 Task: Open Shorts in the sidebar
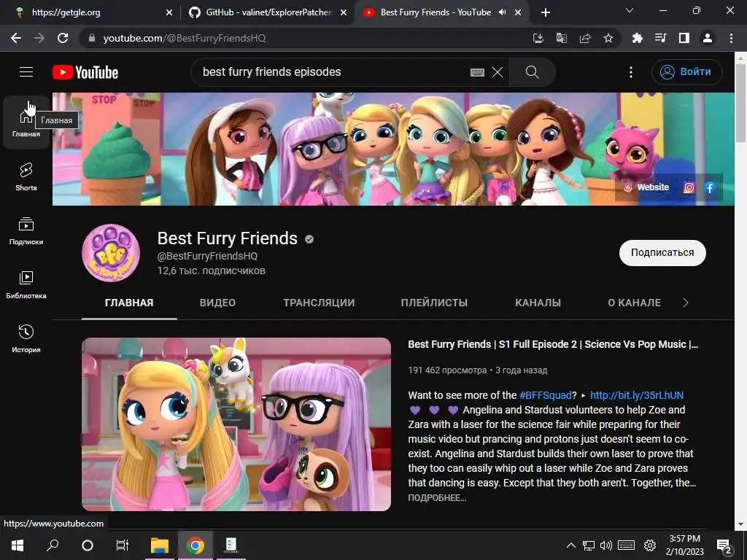(x=26, y=176)
